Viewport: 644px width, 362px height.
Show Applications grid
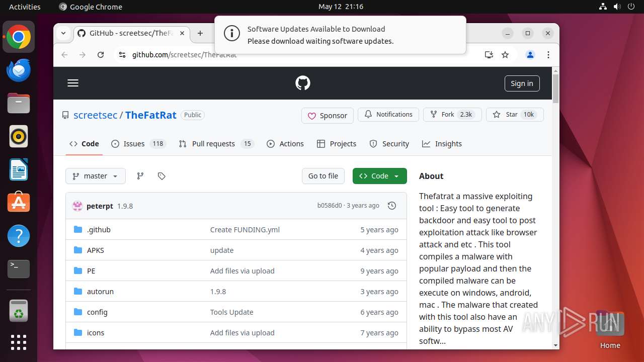(19, 342)
